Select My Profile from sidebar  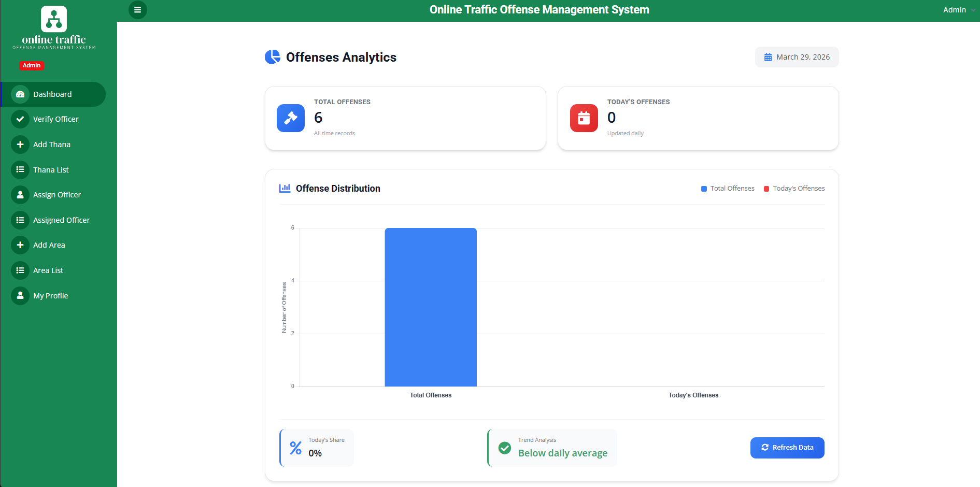(x=50, y=296)
